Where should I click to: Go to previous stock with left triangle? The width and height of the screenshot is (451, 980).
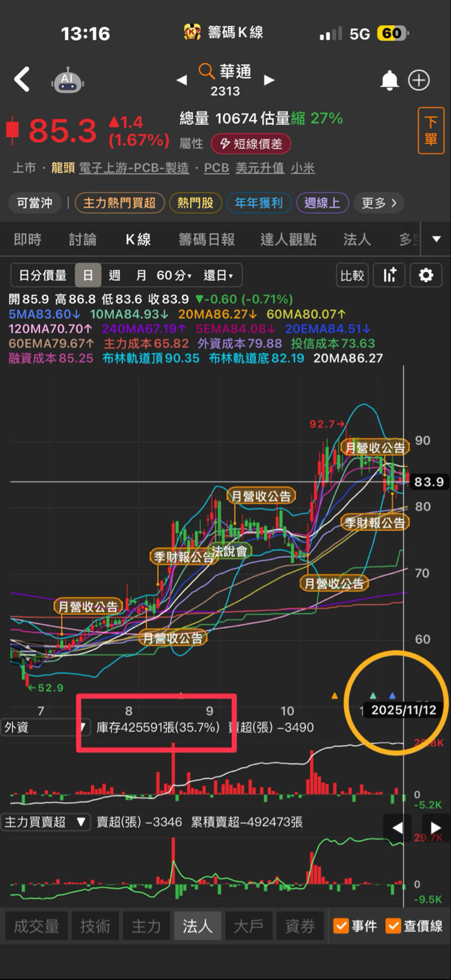pos(181,80)
